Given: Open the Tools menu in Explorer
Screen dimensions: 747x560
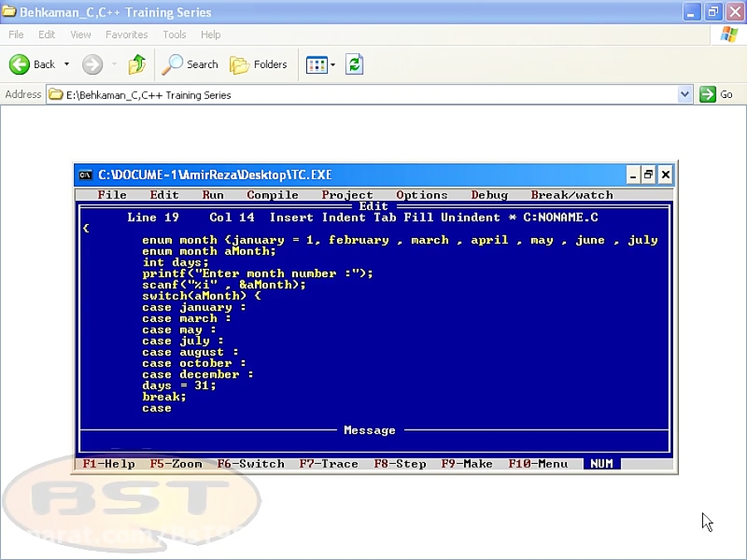Looking at the screenshot, I should pos(174,35).
